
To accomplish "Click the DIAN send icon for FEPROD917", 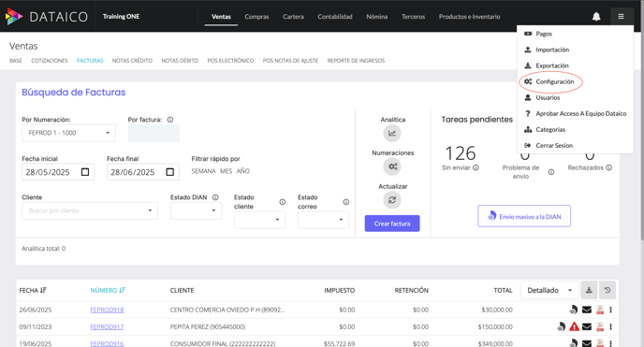I will coord(561,327).
